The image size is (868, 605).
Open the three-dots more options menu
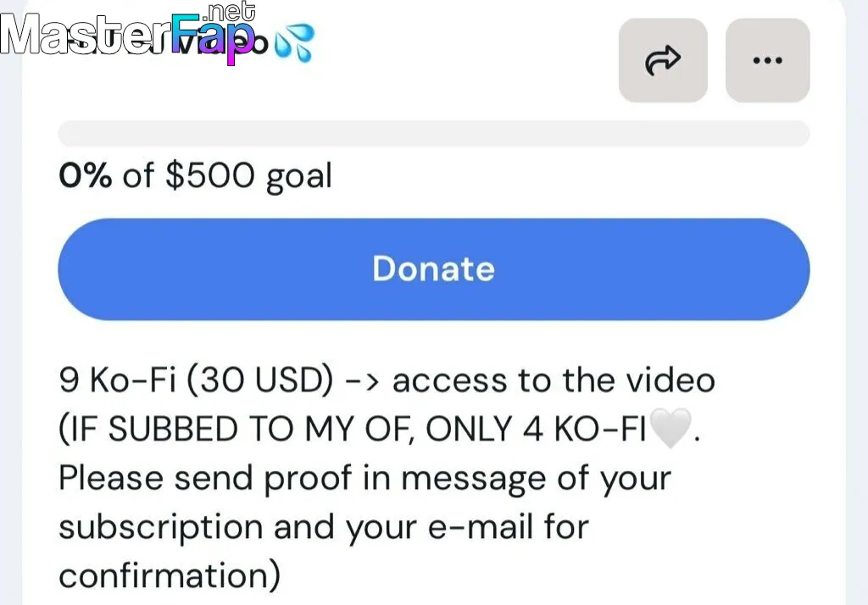(x=768, y=60)
